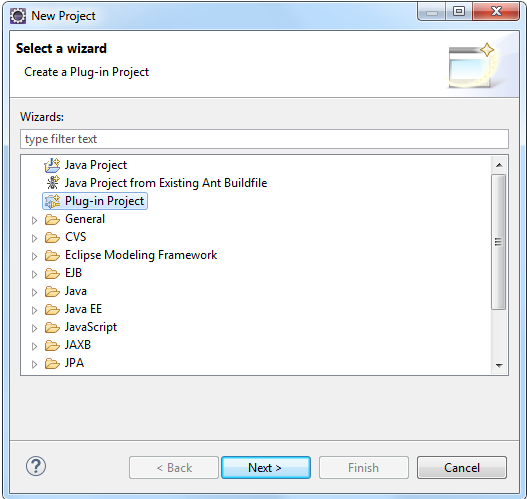Click the Cancel button
This screenshot has width=527, height=499.
coord(461,467)
